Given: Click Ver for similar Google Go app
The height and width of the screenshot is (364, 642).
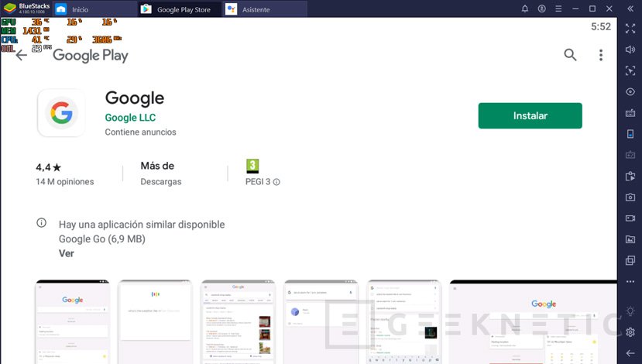Looking at the screenshot, I should [67, 253].
